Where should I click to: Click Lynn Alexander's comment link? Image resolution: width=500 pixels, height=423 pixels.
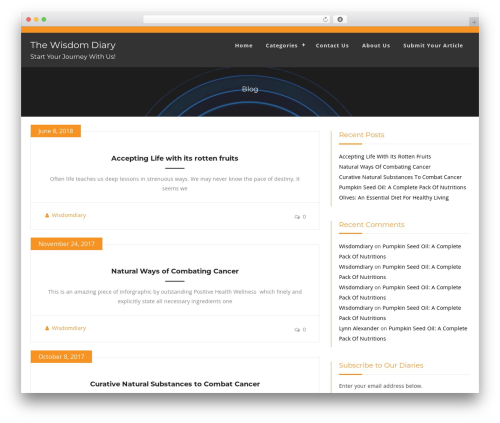(359, 329)
